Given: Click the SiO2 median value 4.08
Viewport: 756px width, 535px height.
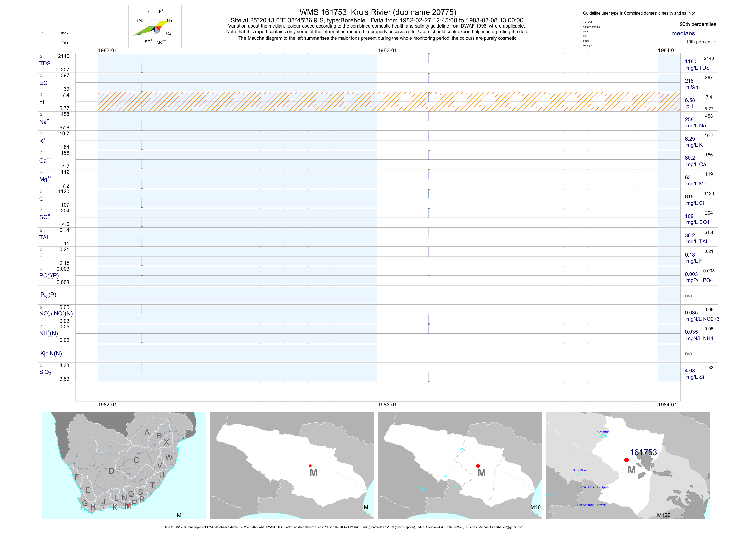Looking at the screenshot, I should tap(690, 371).
